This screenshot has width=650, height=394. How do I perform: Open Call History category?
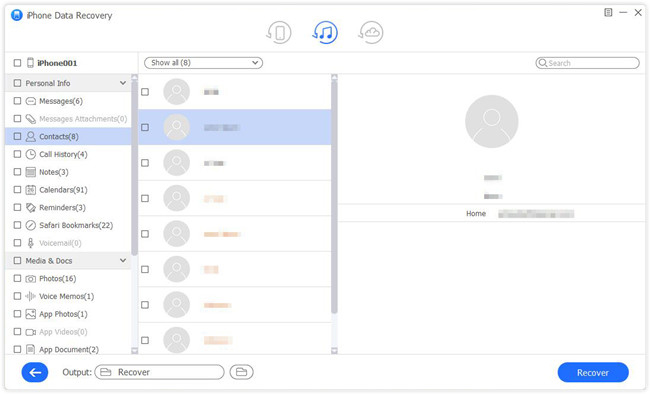[x=63, y=154]
